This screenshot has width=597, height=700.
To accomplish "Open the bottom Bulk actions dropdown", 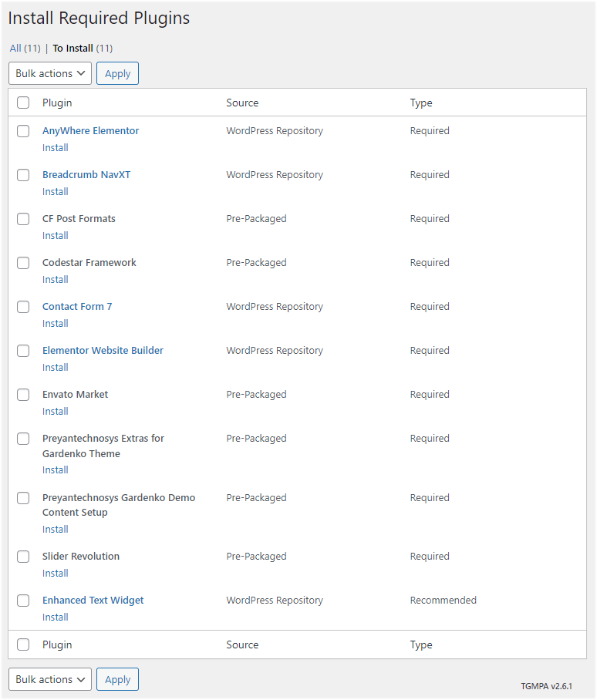I will pos(50,679).
